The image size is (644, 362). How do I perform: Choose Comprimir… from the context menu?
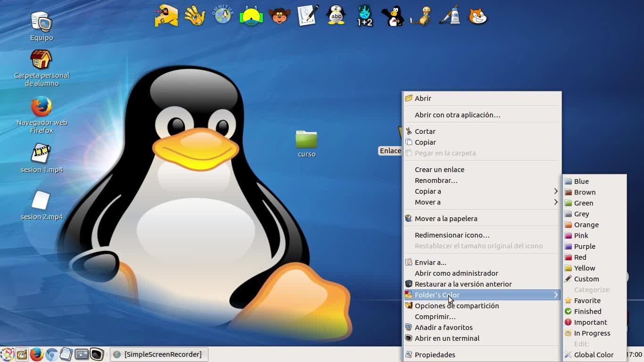pyautogui.click(x=482, y=317)
